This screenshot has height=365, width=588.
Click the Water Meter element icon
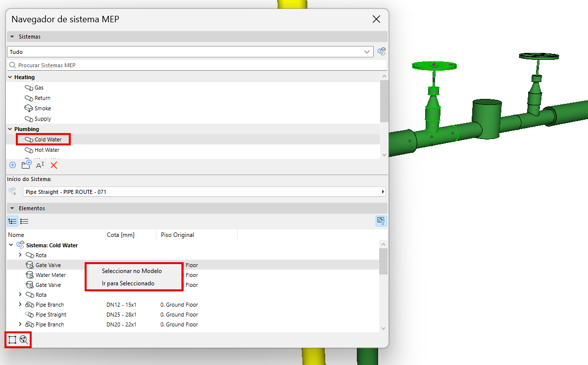pos(30,275)
